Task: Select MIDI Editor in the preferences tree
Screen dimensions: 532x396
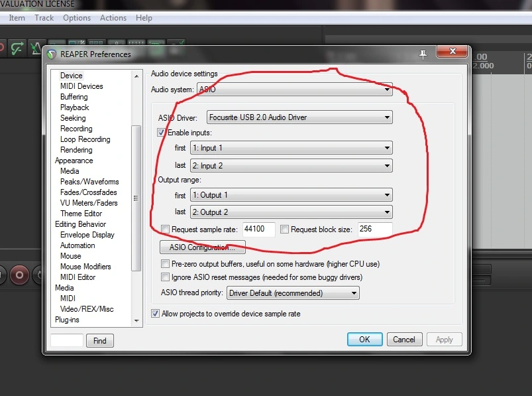Action: pyautogui.click(x=78, y=277)
